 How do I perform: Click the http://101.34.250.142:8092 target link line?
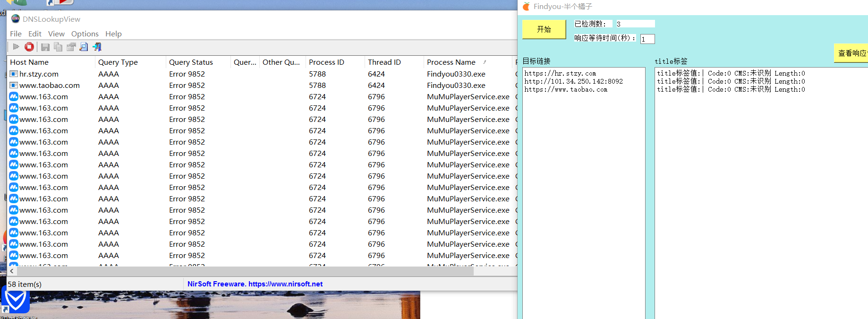573,81
